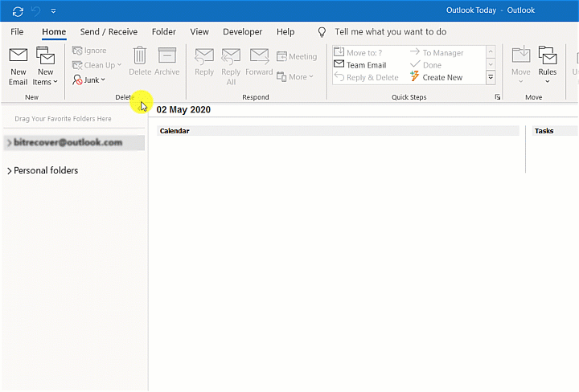The width and height of the screenshot is (579, 392).
Task: Select the Home ribbon tab
Action: (54, 31)
